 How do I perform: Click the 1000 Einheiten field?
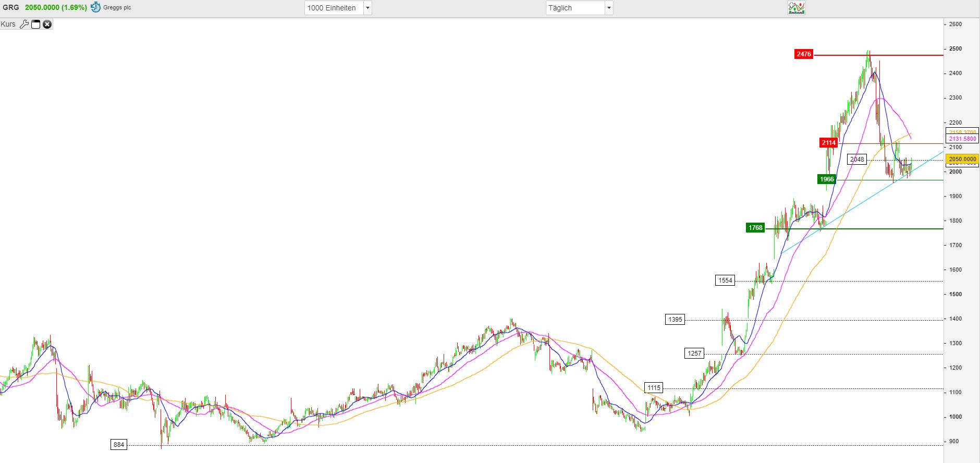click(334, 8)
